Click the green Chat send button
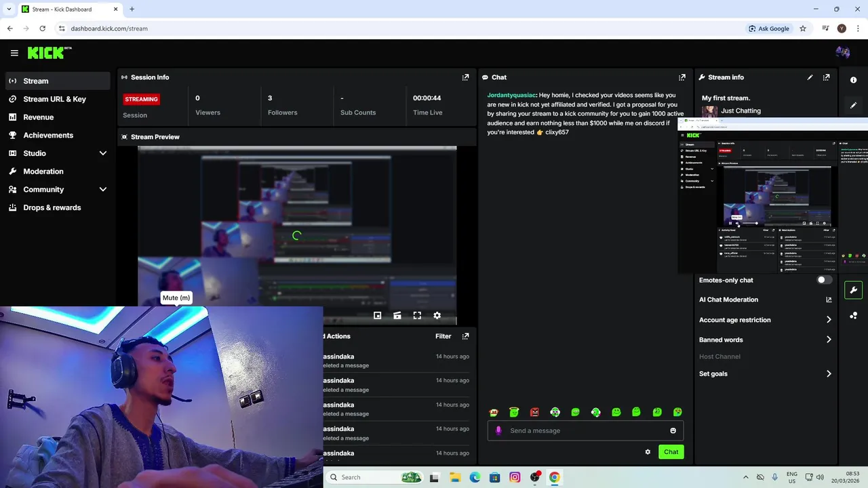 (x=671, y=452)
